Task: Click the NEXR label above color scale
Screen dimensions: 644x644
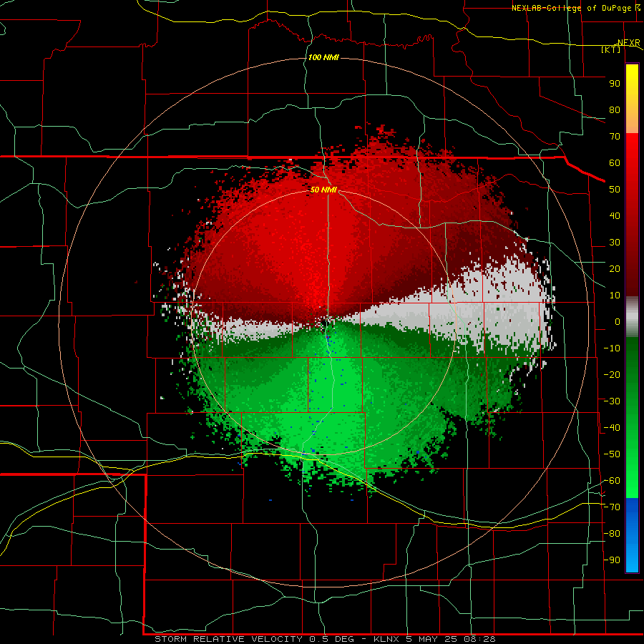Action: pyautogui.click(x=629, y=42)
